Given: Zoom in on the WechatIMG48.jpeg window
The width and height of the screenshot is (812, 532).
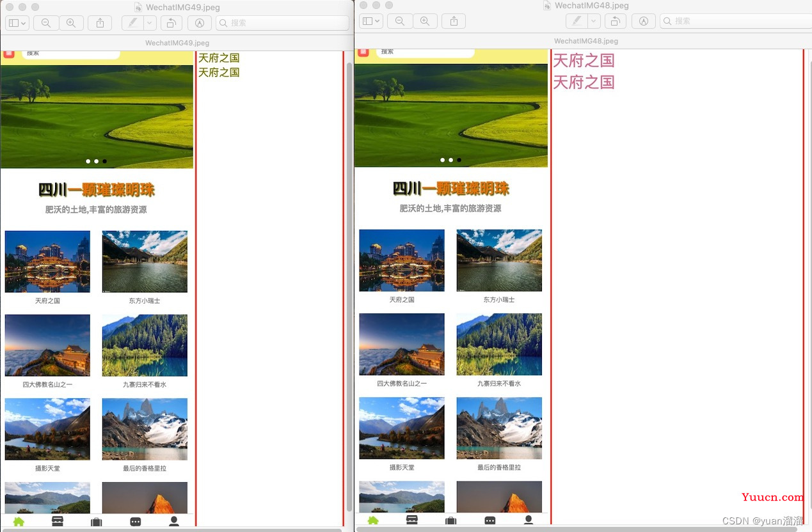Looking at the screenshot, I should click(x=424, y=21).
